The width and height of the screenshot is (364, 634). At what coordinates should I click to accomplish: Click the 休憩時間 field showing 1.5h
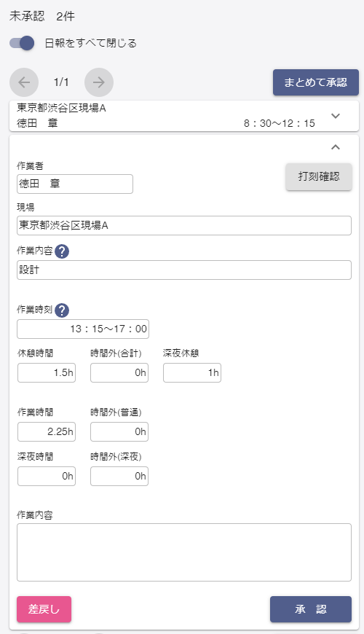[47, 373]
